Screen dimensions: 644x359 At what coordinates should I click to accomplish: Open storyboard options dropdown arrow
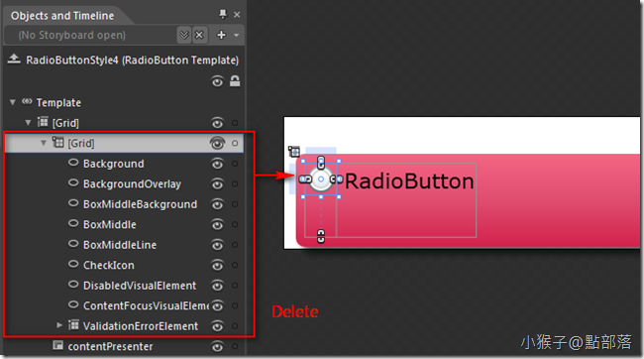pyautogui.click(x=236, y=36)
